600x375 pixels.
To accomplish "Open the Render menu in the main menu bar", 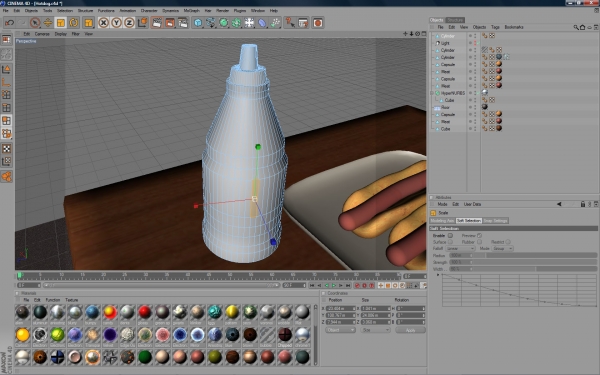I will pyautogui.click(x=222, y=11).
